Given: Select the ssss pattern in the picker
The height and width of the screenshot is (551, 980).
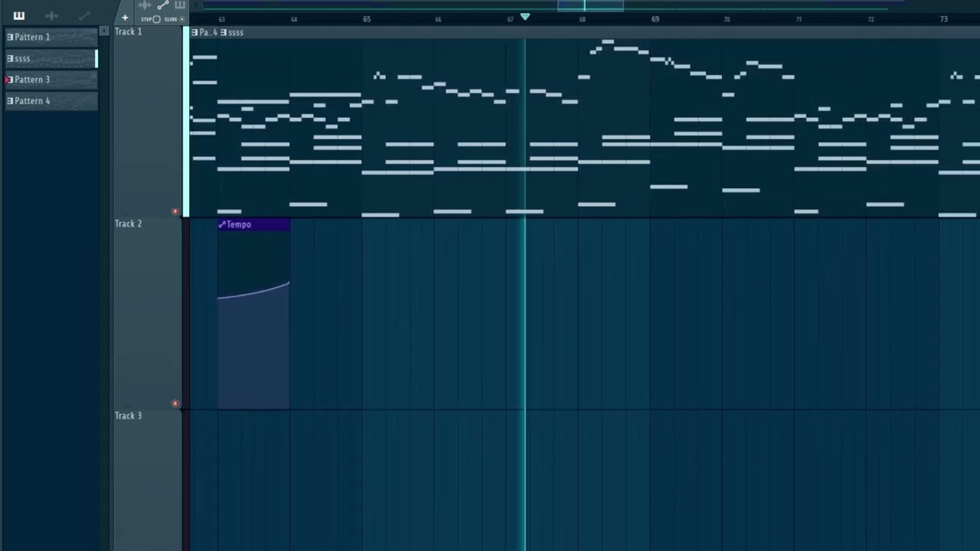Looking at the screenshot, I should 51,58.
